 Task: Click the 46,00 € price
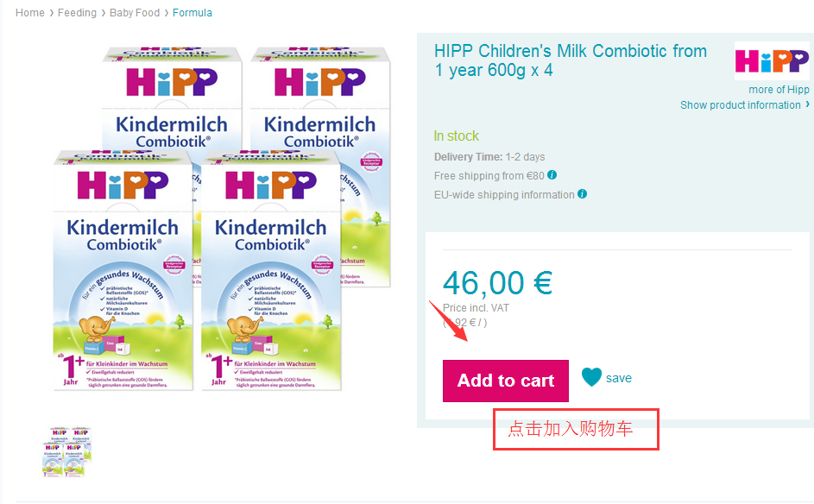(x=497, y=283)
